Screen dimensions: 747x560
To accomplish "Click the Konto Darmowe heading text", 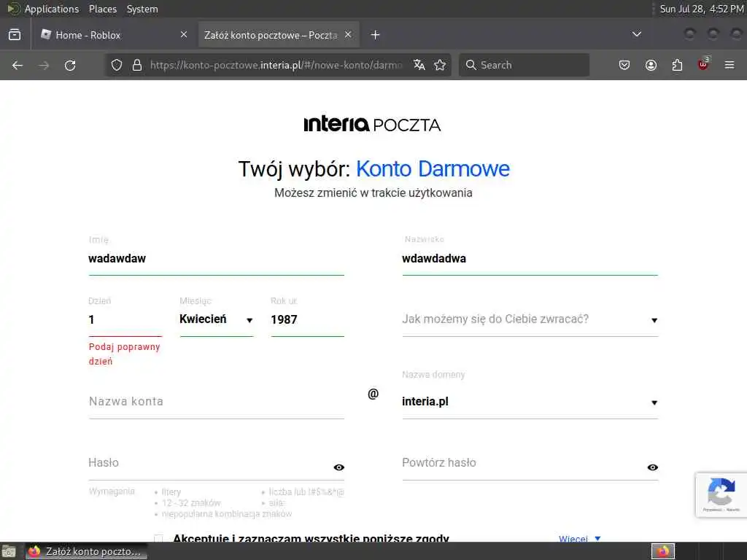I will point(433,169).
